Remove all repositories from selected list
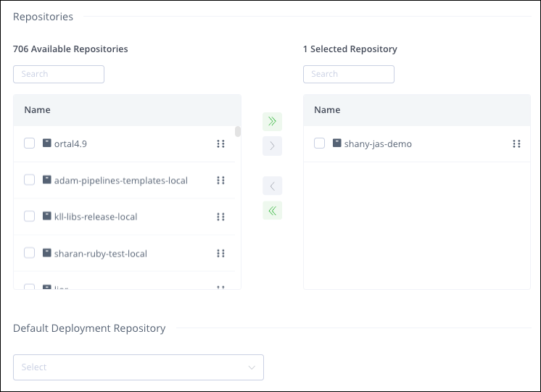The height and width of the screenshot is (392, 541). 272,211
